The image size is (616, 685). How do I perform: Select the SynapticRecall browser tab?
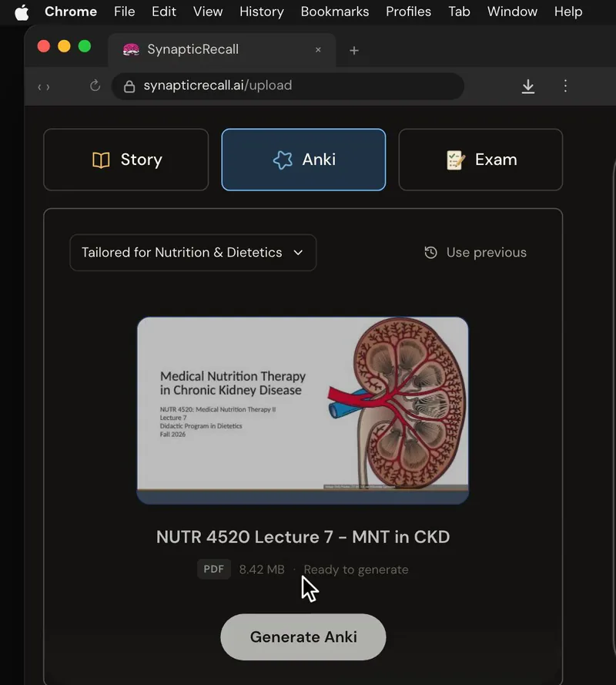(x=222, y=50)
